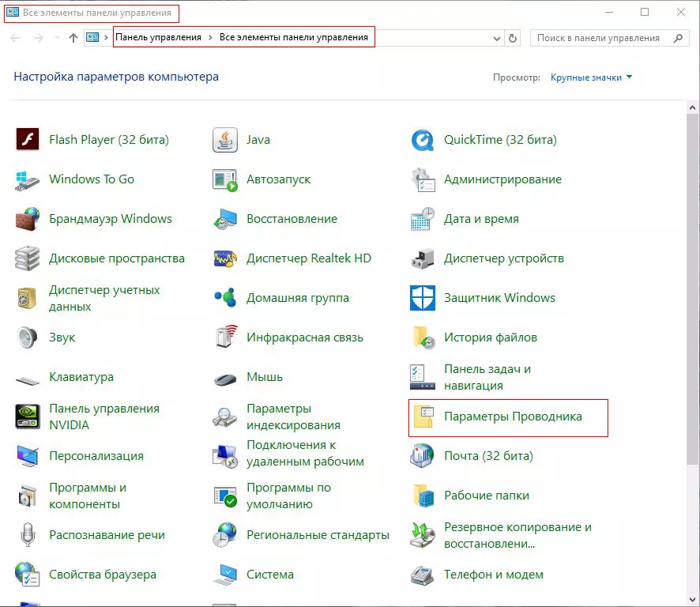Click the Forward navigation arrow
700x607 pixels.
(39, 38)
